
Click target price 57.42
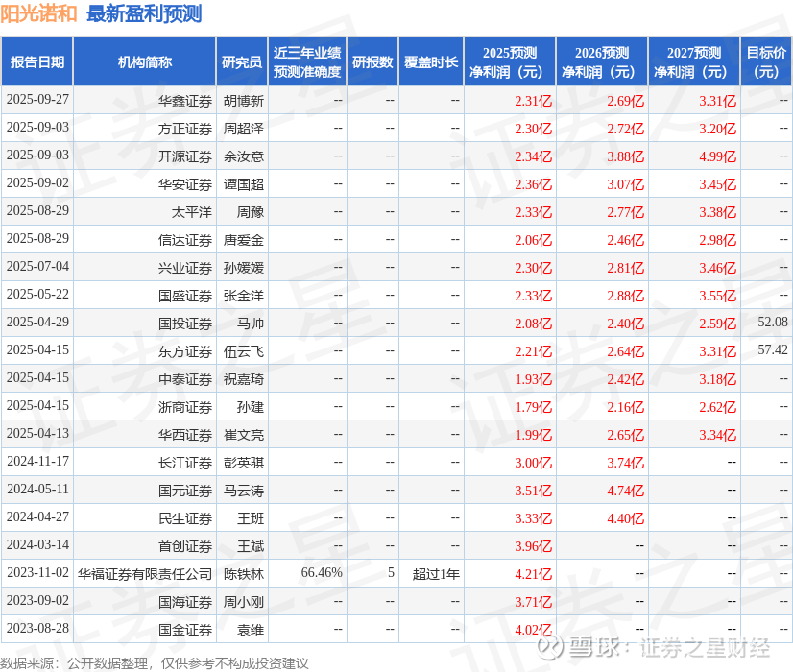pos(773,349)
